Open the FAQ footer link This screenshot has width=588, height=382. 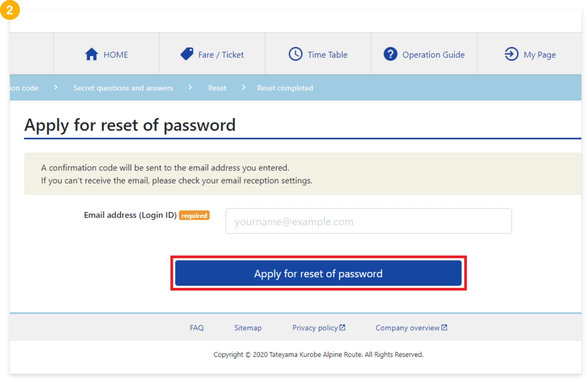(197, 328)
